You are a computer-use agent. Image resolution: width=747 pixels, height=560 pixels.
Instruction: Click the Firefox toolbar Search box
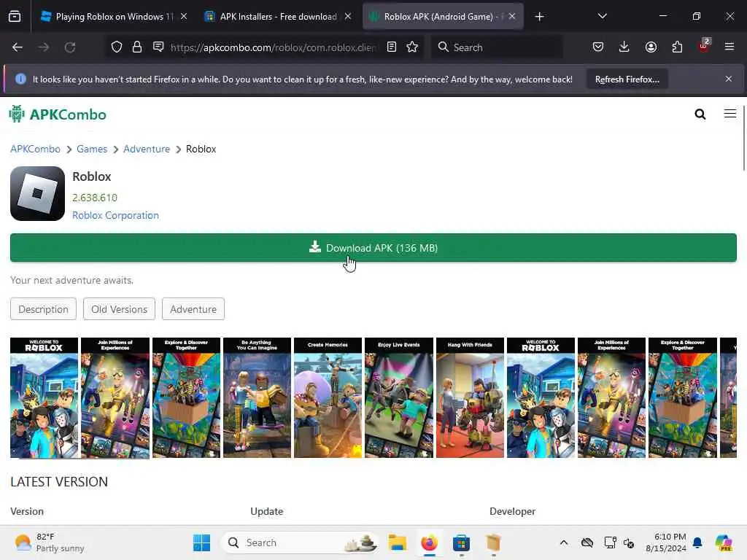pyautogui.click(x=497, y=47)
